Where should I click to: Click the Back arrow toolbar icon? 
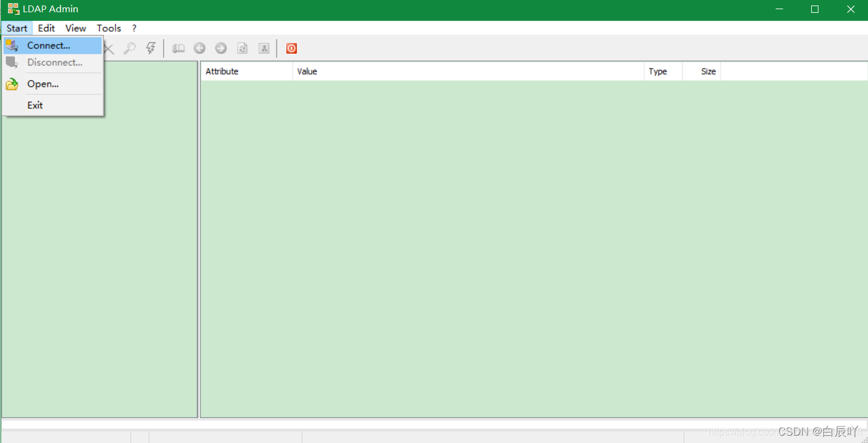pyautogui.click(x=200, y=48)
